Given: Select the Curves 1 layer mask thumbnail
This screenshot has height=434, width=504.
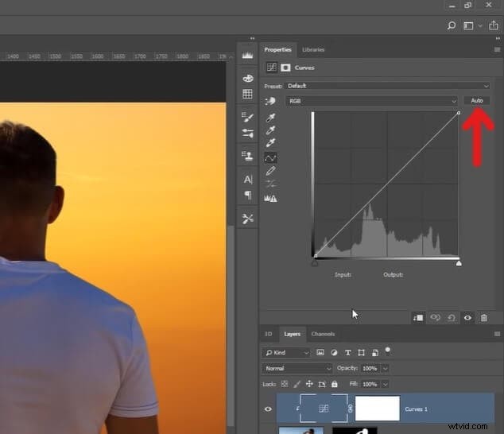Looking at the screenshot, I should [378, 409].
